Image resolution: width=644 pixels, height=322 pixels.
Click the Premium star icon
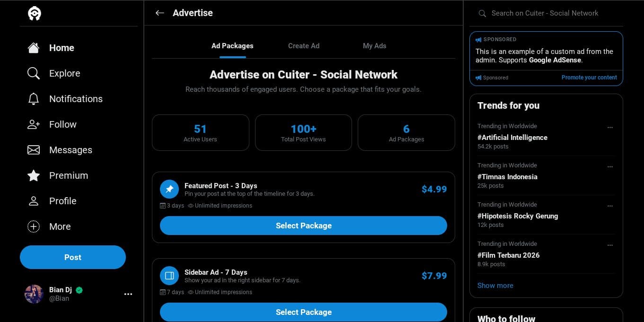pyautogui.click(x=34, y=175)
